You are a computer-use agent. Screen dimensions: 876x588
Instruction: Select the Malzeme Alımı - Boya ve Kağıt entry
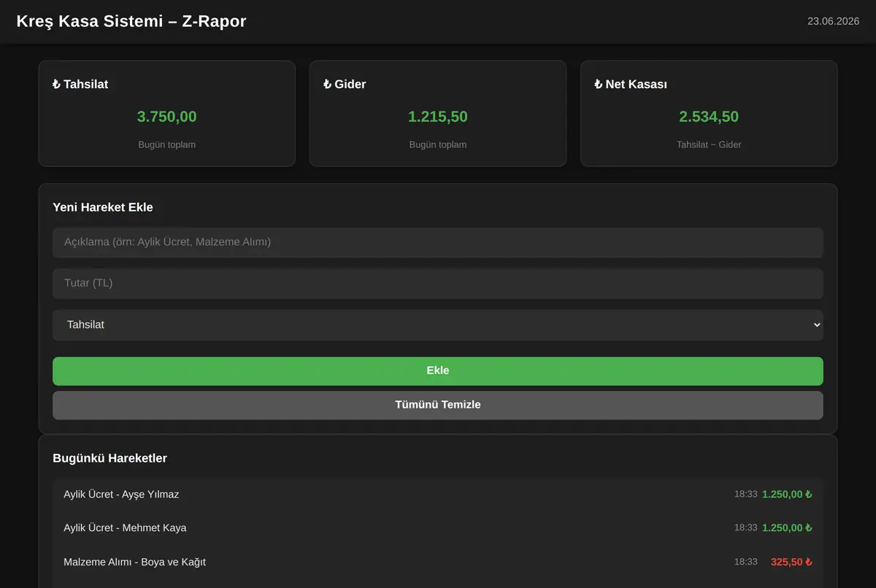(x=438, y=562)
